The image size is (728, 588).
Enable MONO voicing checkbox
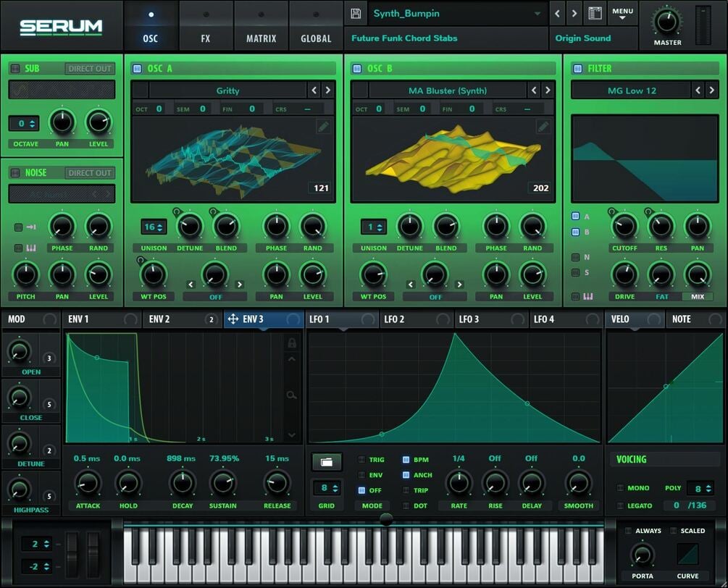[620, 488]
